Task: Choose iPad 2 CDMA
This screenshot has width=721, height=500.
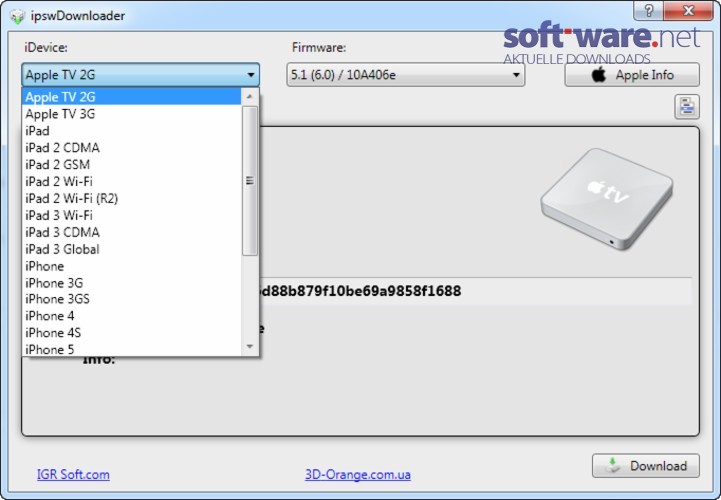Action: click(132, 148)
